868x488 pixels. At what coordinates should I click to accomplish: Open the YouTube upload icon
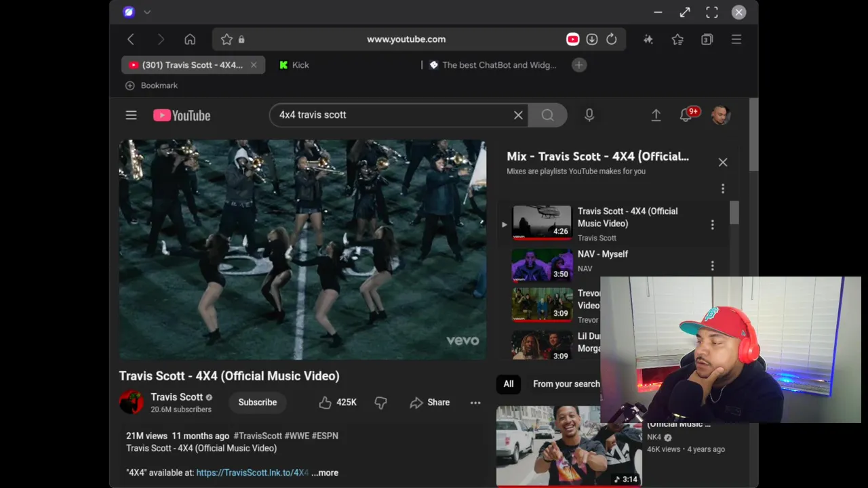point(656,115)
